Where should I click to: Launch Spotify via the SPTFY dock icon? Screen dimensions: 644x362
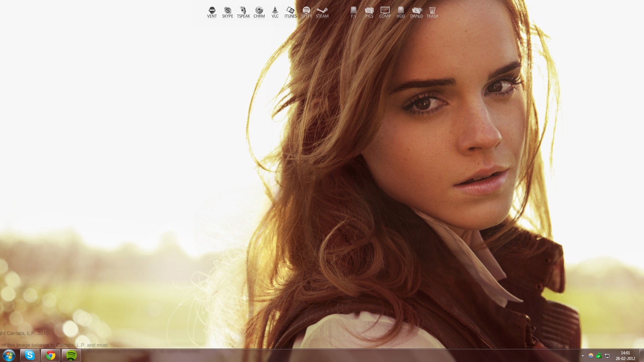point(306,12)
